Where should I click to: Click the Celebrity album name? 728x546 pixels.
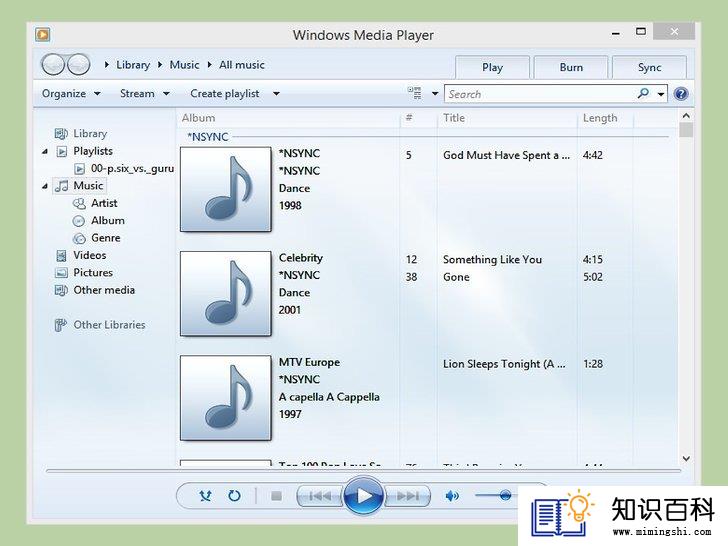(300, 258)
